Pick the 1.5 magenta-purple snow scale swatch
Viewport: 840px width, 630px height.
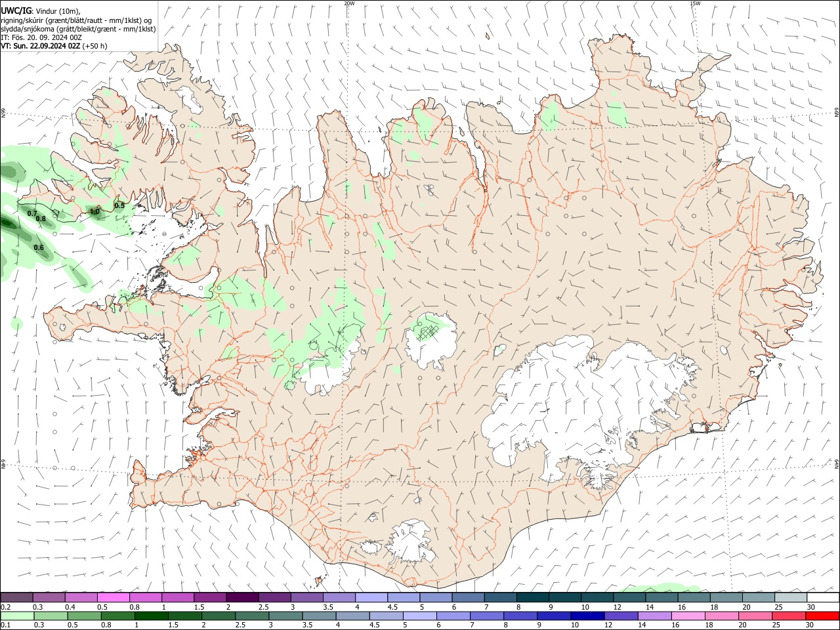click(x=209, y=597)
